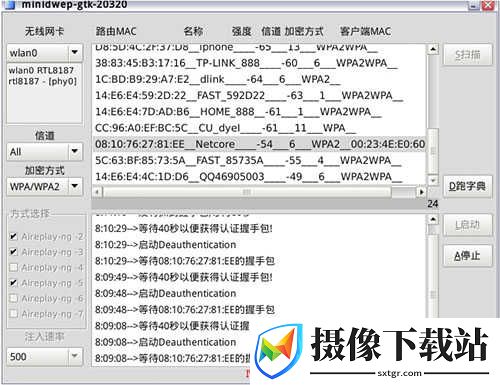The width and height of the screenshot is (500, 385).
Task: Click the D跑字典 dictionary button
Action: coord(467,186)
